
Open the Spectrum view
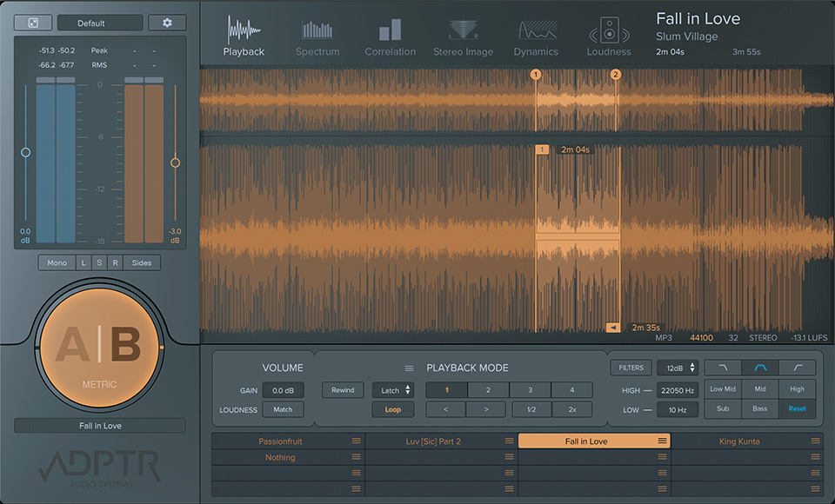point(317,38)
